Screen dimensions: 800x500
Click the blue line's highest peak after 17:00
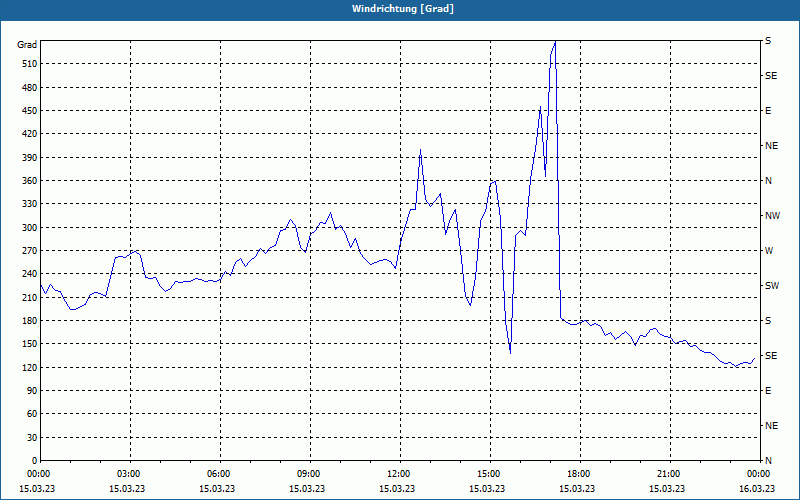(555, 41)
